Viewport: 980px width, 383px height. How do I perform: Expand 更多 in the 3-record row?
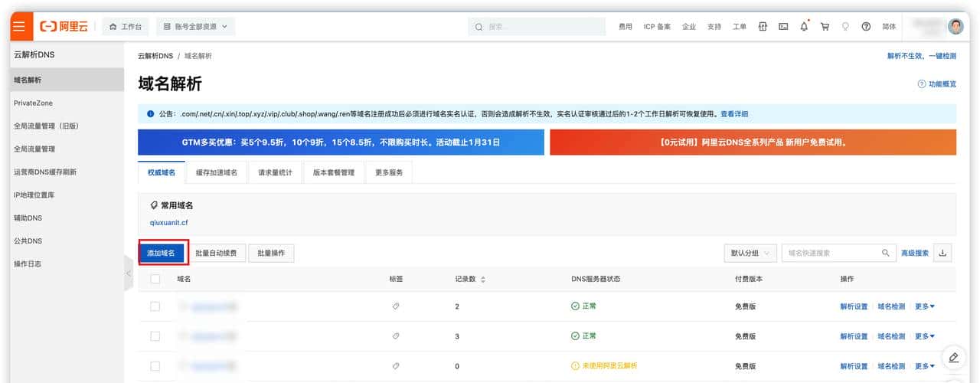point(925,336)
